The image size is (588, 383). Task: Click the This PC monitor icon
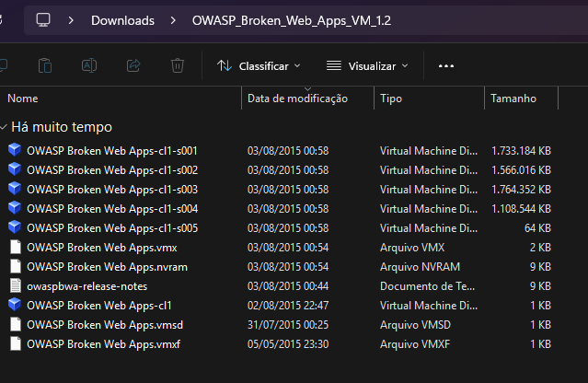pos(43,20)
